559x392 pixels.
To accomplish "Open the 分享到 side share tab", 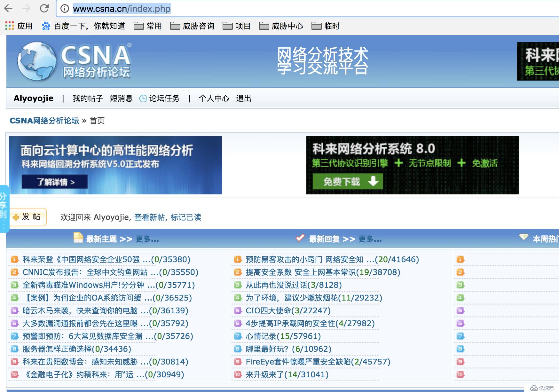I will (x=4, y=209).
